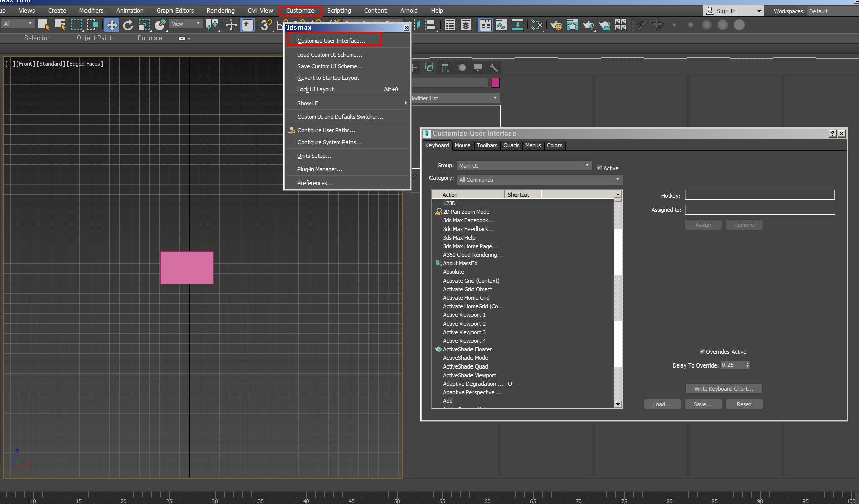Activate the Select and Move tool

(x=112, y=25)
